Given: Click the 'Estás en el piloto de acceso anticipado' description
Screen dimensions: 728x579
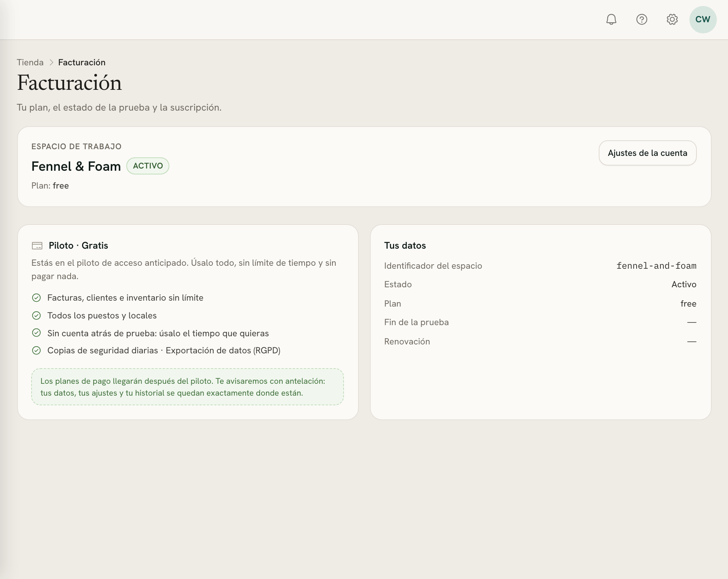Looking at the screenshot, I should coord(184,269).
